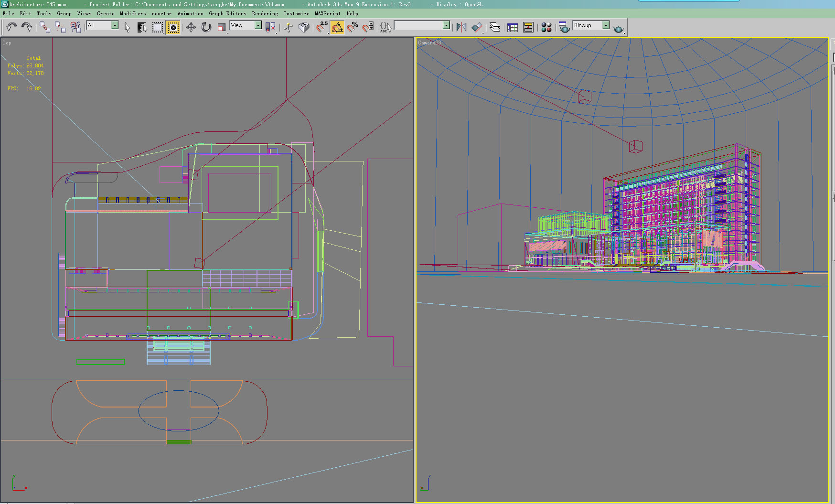Click the Undo arrow icon
The image size is (835, 504).
(11, 27)
